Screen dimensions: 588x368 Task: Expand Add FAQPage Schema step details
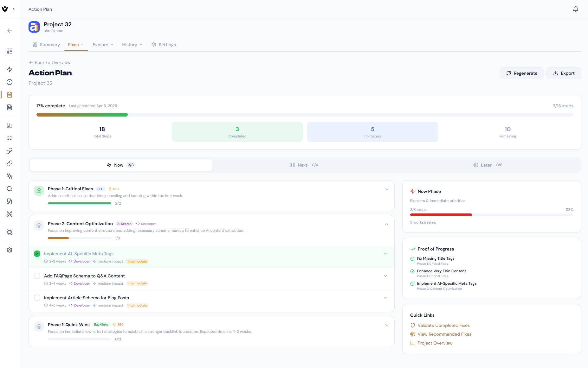385,276
